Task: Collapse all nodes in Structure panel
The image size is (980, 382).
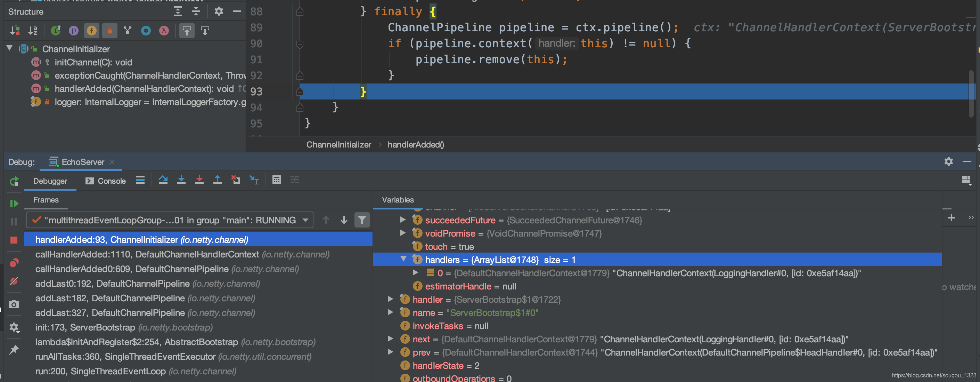Action: tap(196, 11)
